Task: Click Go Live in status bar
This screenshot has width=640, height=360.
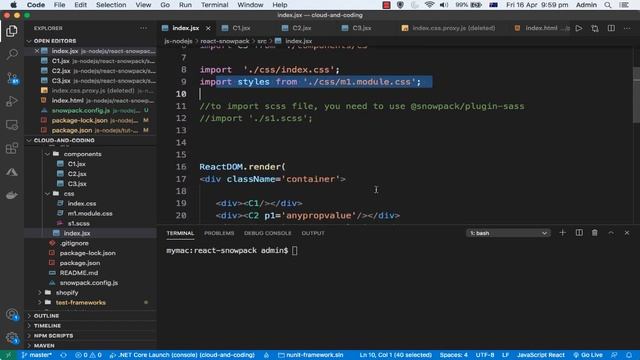Action: point(588,355)
